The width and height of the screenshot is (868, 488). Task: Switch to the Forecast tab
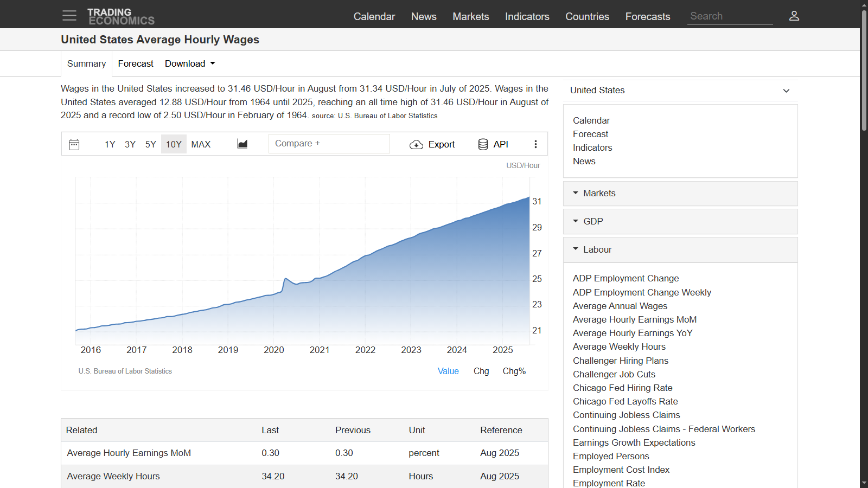pos(136,63)
